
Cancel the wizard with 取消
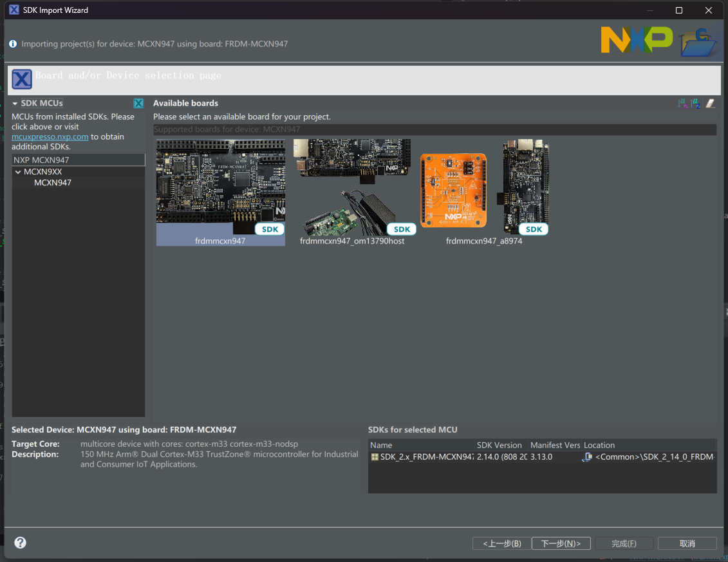click(687, 543)
